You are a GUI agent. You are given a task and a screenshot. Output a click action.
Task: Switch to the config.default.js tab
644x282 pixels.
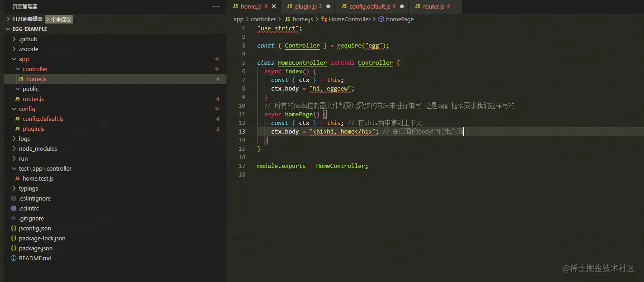tap(371, 6)
